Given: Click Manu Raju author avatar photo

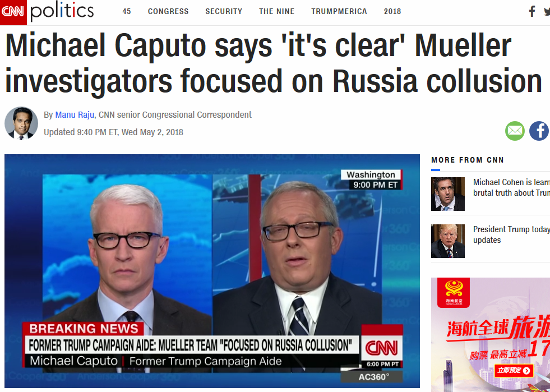Looking at the screenshot, I should pos(21,123).
